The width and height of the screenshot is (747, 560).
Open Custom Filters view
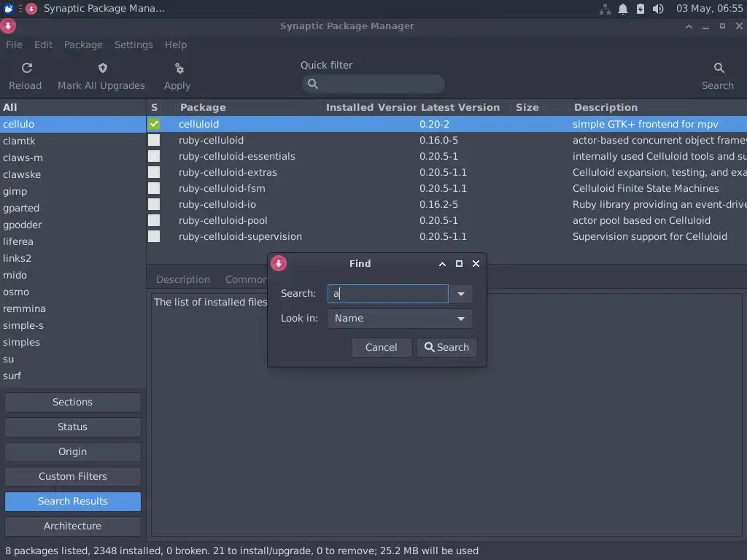(x=72, y=476)
